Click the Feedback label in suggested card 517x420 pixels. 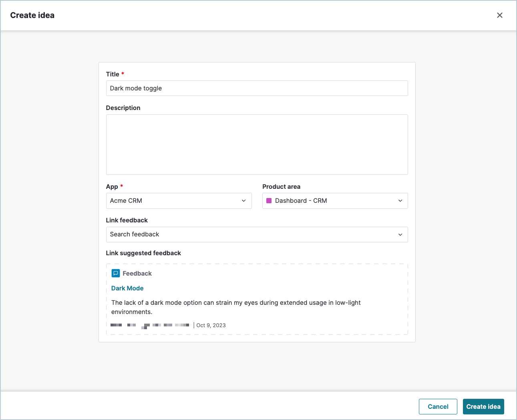click(x=137, y=274)
